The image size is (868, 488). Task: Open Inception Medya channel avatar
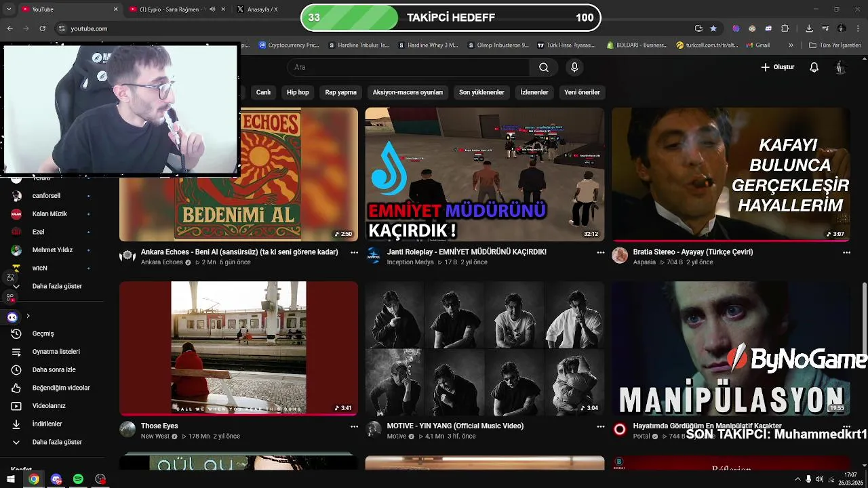(x=374, y=256)
